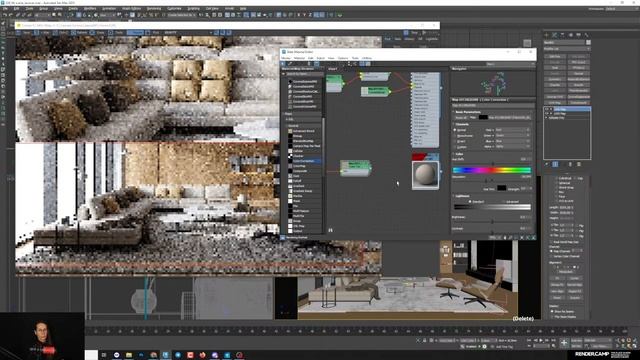Click the Region button in frame buffer toolbar
The height and width of the screenshot is (360, 640).
(135, 33)
